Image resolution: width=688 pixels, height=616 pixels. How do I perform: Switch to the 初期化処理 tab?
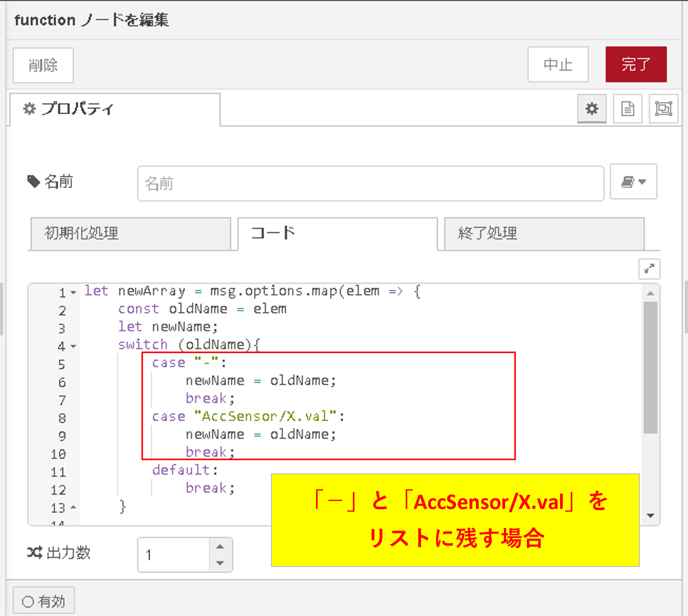pyautogui.click(x=131, y=233)
